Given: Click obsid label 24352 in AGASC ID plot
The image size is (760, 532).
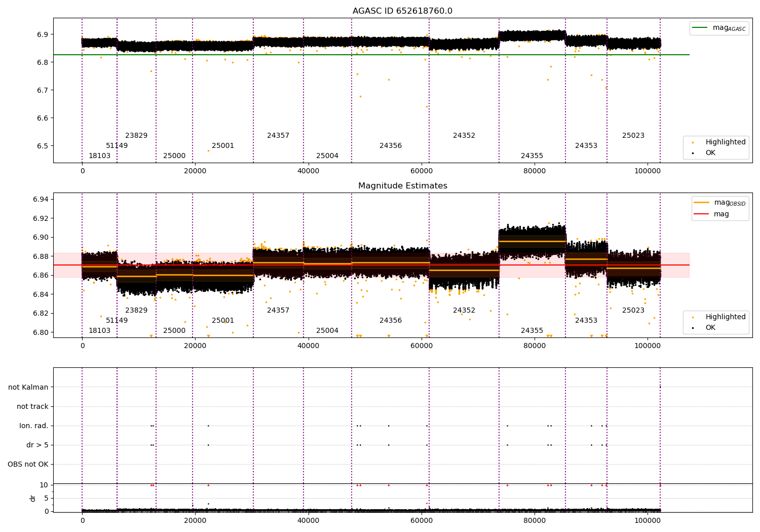Looking at the screenshot, I should (464, 136).
